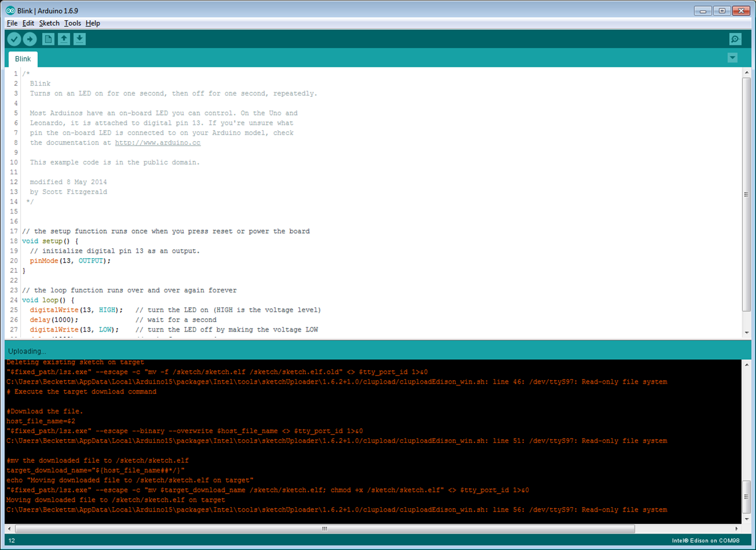Click the Verify checkmark button

pos(14,39)
